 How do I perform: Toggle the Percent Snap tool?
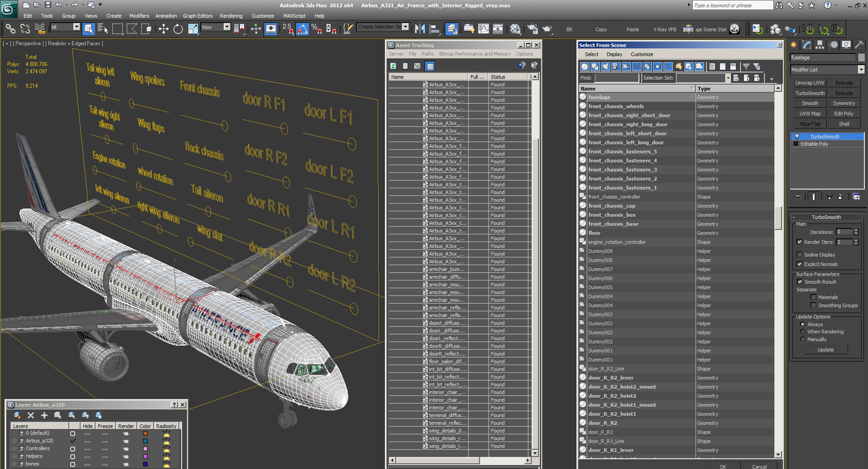click(317, 28)
